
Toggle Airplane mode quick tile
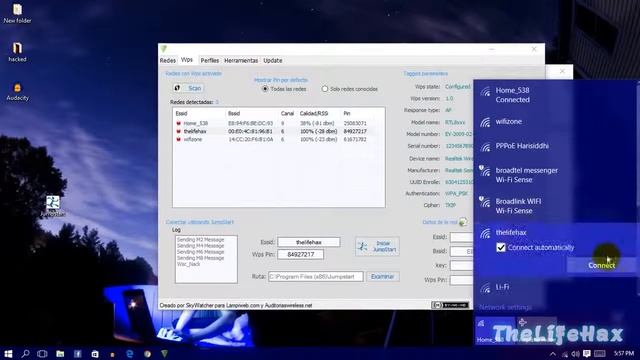[x=536, y=331]
